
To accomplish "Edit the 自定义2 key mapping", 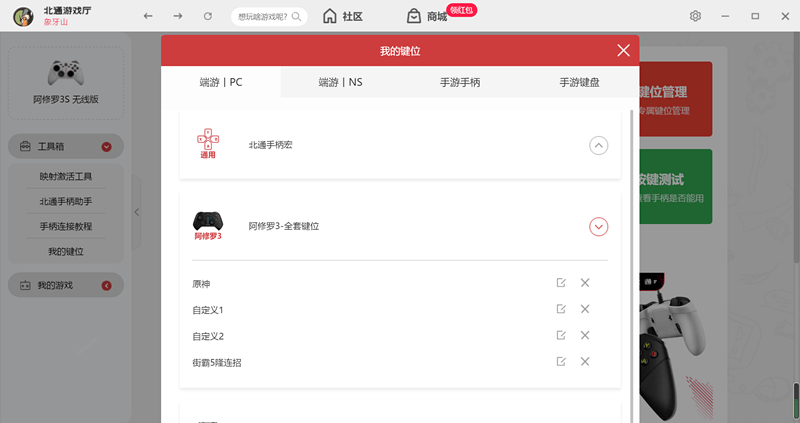I will pos(561,335).
